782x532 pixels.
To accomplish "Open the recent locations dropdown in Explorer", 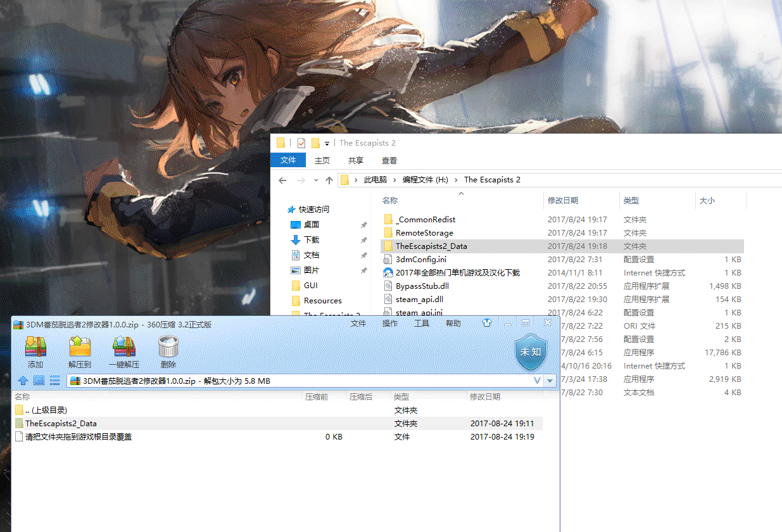I will point(316,180).
